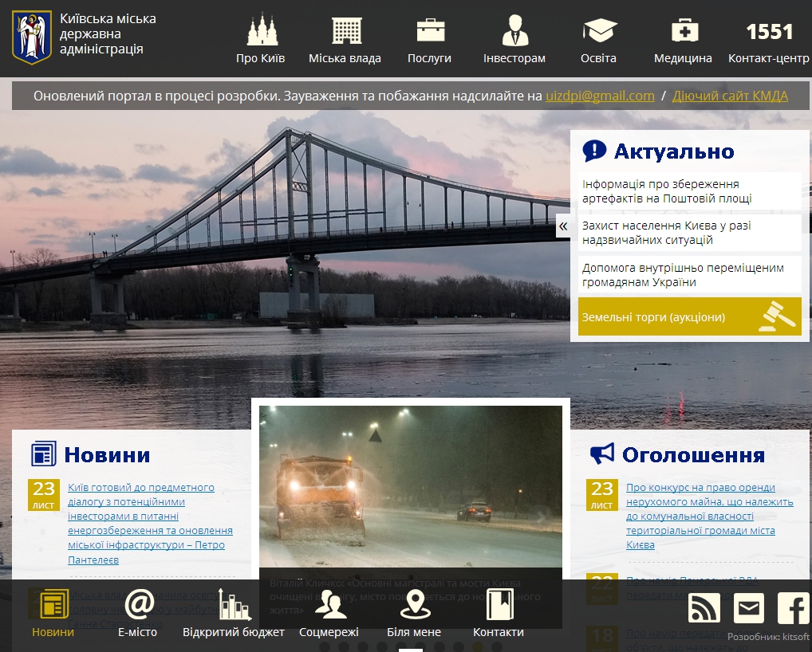Click the Медицина first-aid kit icon
Viewport: 812px width, 652px height.
684,30
